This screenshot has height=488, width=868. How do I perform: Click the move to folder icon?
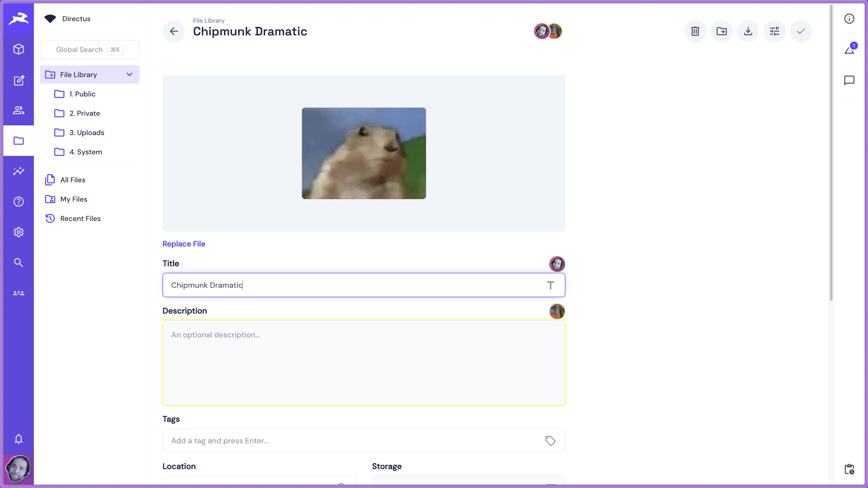point(721,31)
